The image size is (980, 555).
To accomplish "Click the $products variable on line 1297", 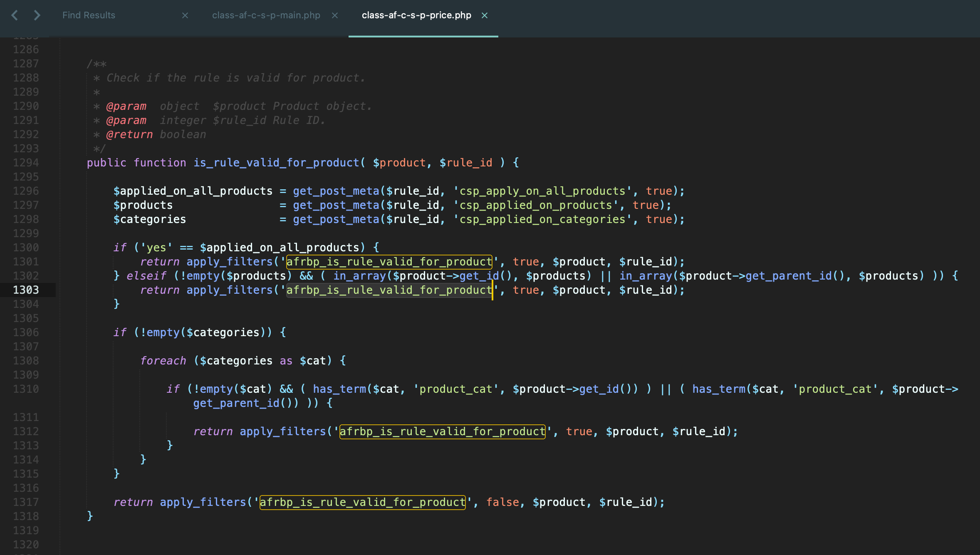I will 143,205.
